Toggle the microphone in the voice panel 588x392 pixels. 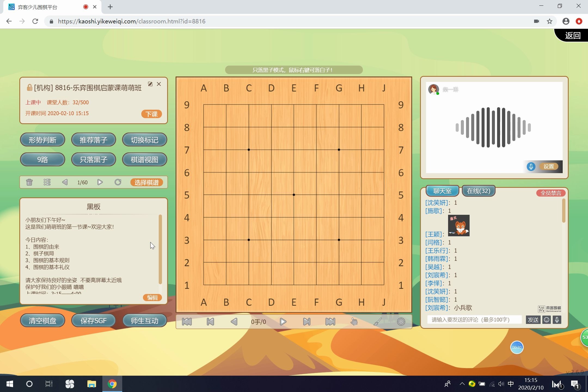tap(531, 166)
